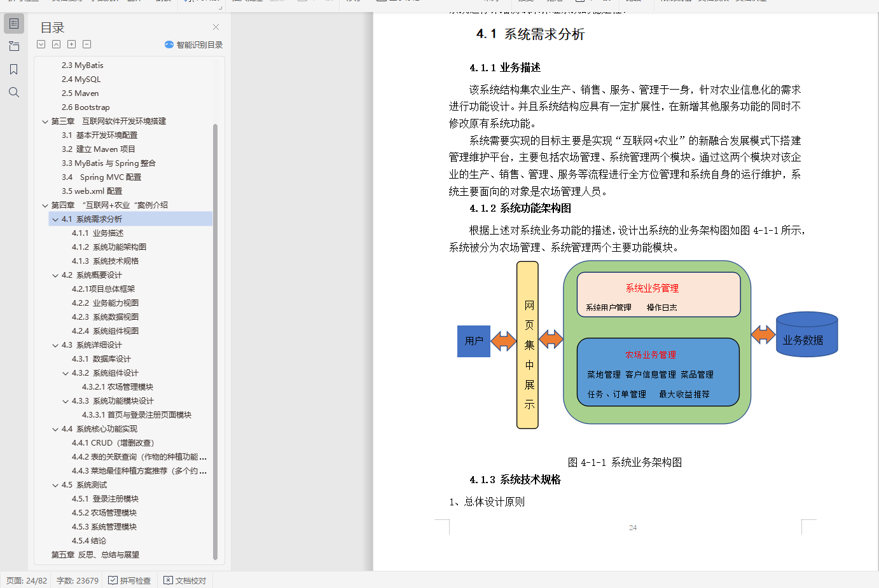The width and height of the screenshot is (879, 588).
Task: Collapse the 4.3 系统详细设计 chevron
Action: 55,345
